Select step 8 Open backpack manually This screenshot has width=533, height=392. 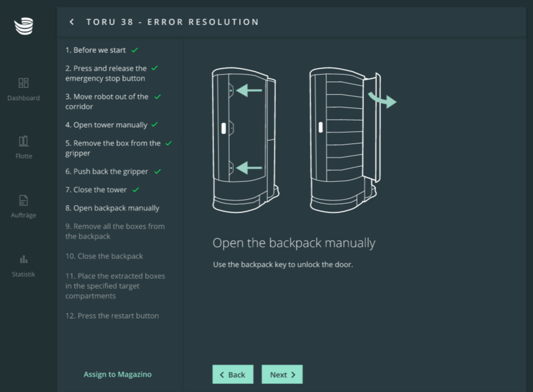(112, 208)
